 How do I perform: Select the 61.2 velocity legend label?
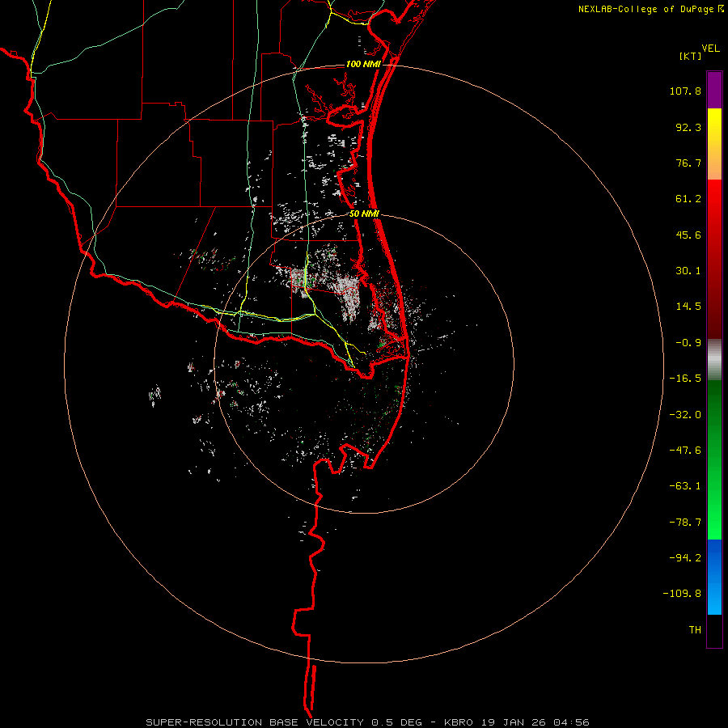click(x=688, y=199)
